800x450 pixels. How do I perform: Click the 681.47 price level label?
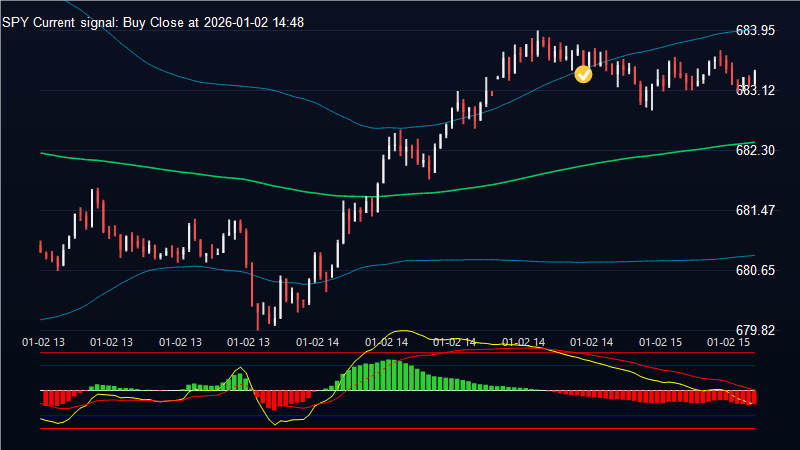point(755,210)
